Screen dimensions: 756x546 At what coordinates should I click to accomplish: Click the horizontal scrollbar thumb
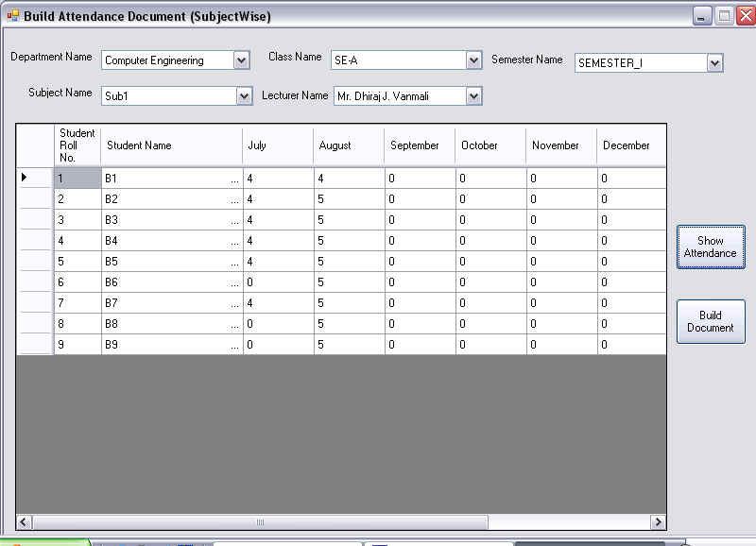click(x=260, y=521)
